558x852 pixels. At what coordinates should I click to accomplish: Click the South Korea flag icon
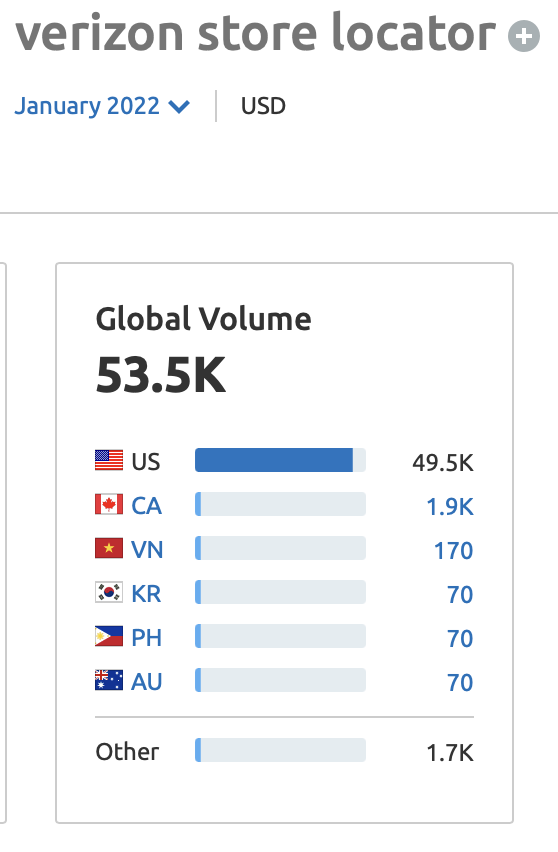(109, 593)
